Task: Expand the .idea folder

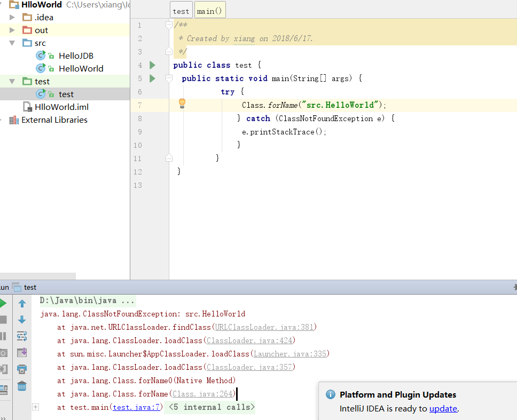Action: click(12, 17)
